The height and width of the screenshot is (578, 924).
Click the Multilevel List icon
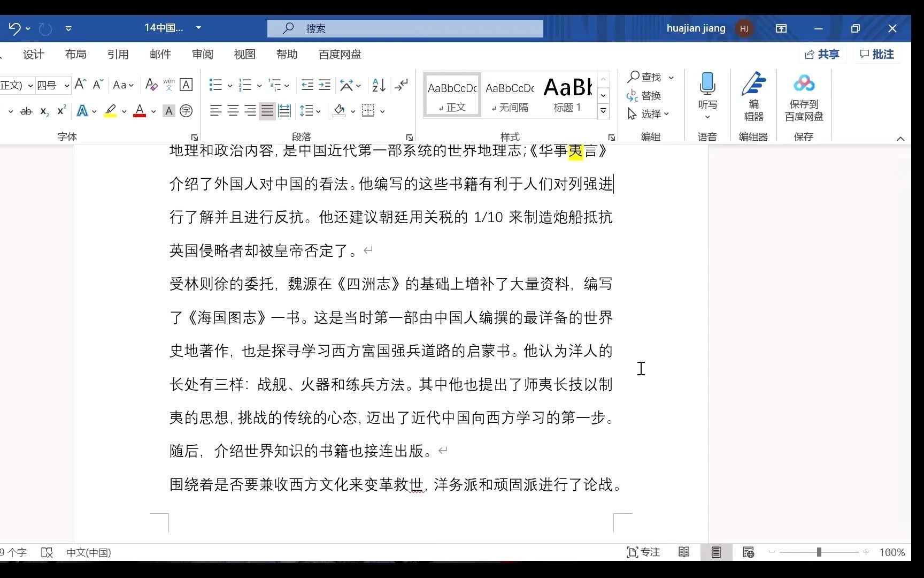[275, 85]
